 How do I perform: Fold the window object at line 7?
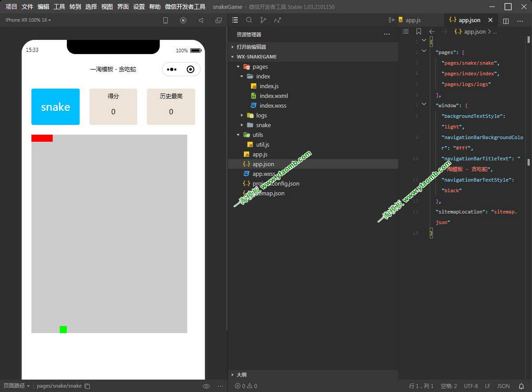[x=424, y=105]
